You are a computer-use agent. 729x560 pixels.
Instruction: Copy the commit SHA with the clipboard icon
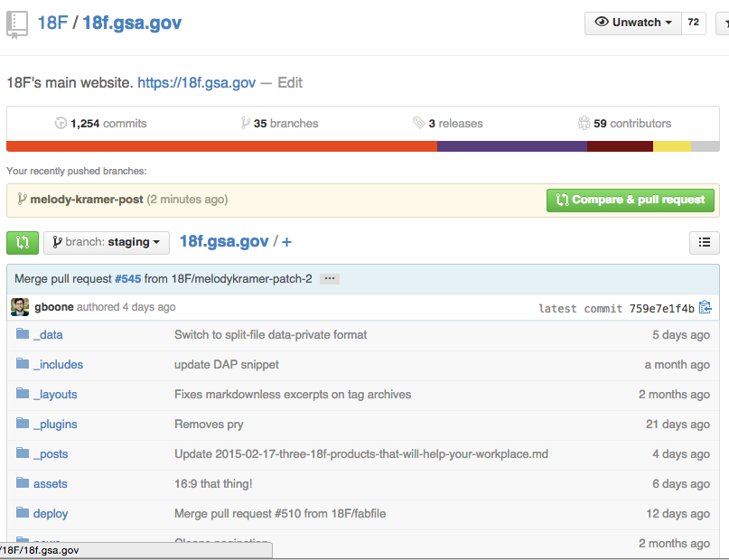coord(706,307)
